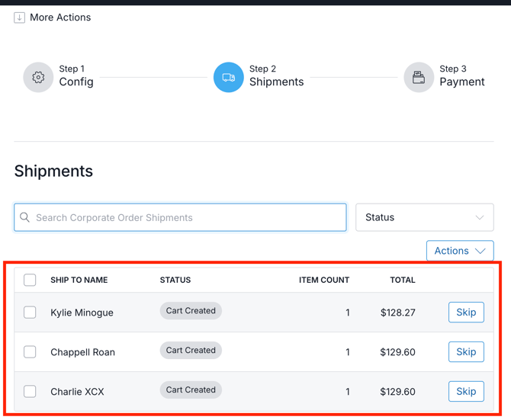Click Cart Created badge for Kylie Minogue
This screenshot has height=420, width=511.
(191, 311)
